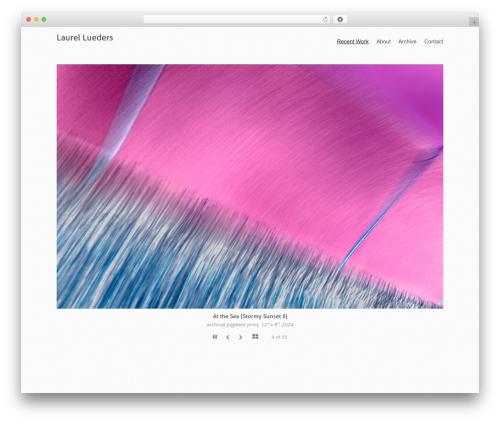The height and width of the screenshot is (423, 500).
Task: Advance to the next image arrow
Action: 240,337
